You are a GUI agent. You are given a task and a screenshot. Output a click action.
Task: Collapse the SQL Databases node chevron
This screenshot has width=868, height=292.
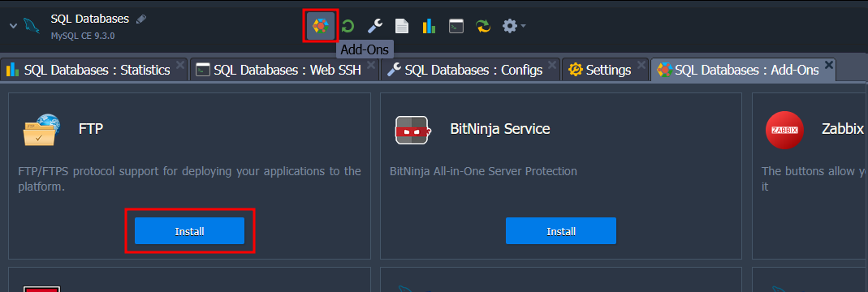(13, 25)
